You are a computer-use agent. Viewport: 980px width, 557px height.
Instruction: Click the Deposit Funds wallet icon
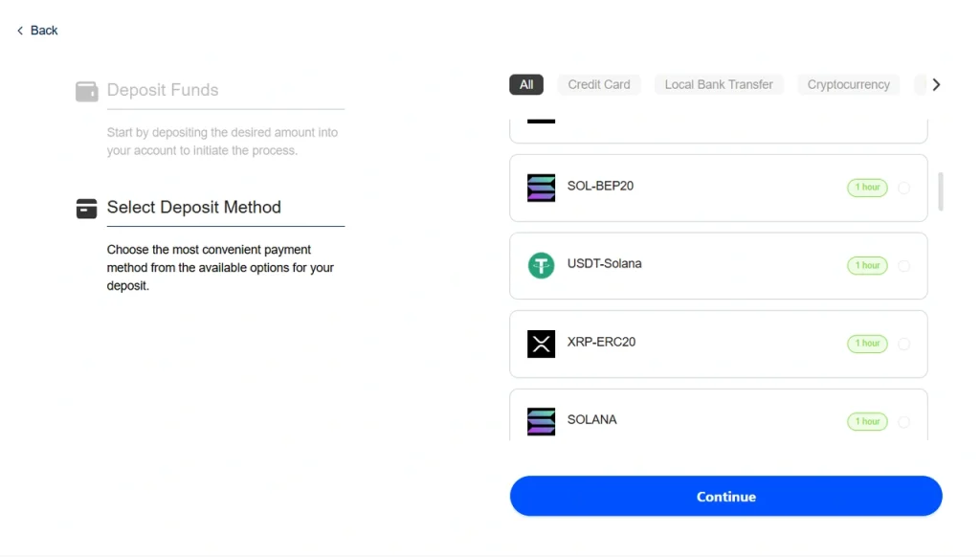(x=86, y=91)
